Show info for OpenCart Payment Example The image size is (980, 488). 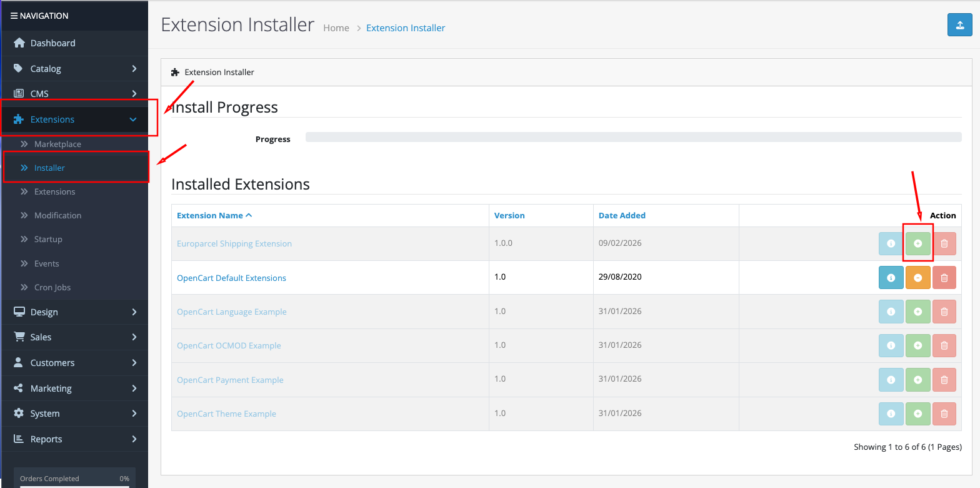891,380
